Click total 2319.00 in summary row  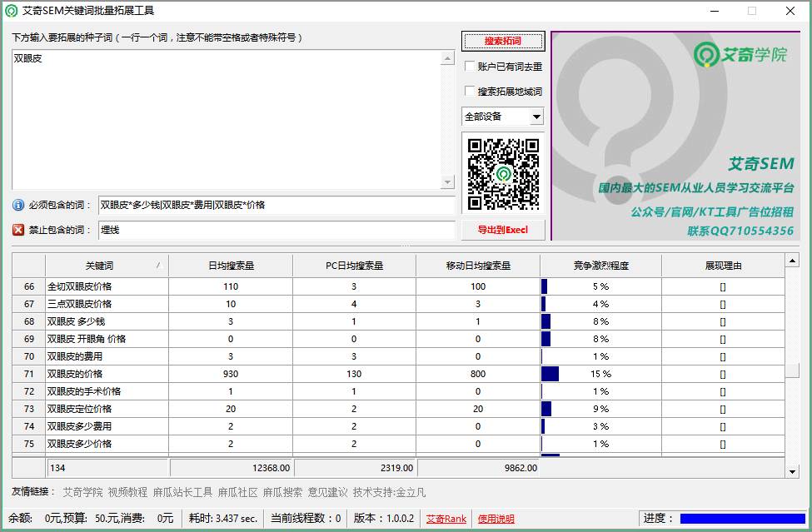355,468
